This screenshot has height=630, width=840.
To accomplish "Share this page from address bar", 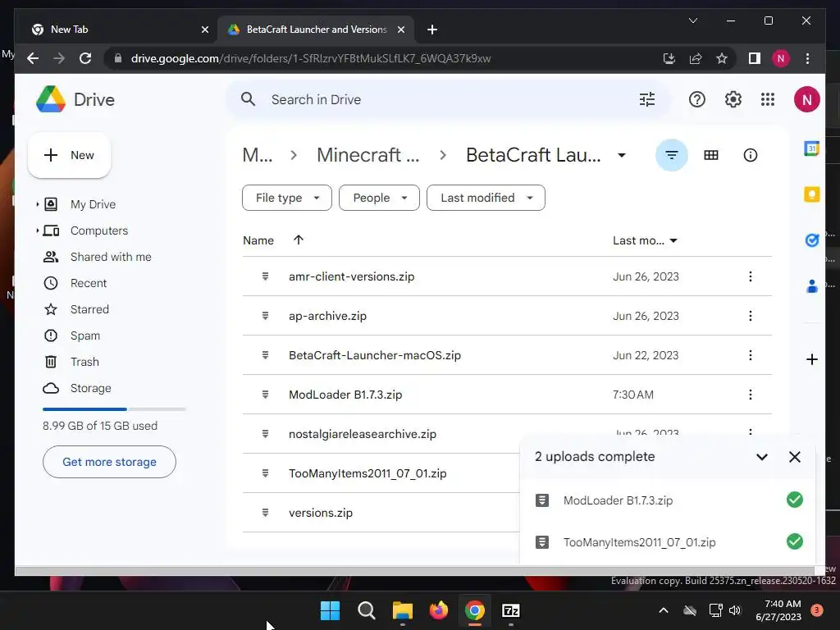I will coord(696,58).
